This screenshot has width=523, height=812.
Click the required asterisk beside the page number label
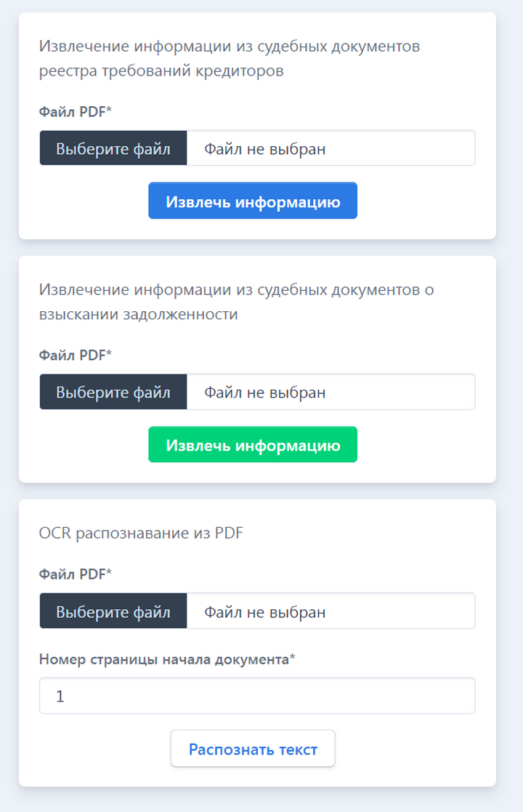tap(293, 658)
